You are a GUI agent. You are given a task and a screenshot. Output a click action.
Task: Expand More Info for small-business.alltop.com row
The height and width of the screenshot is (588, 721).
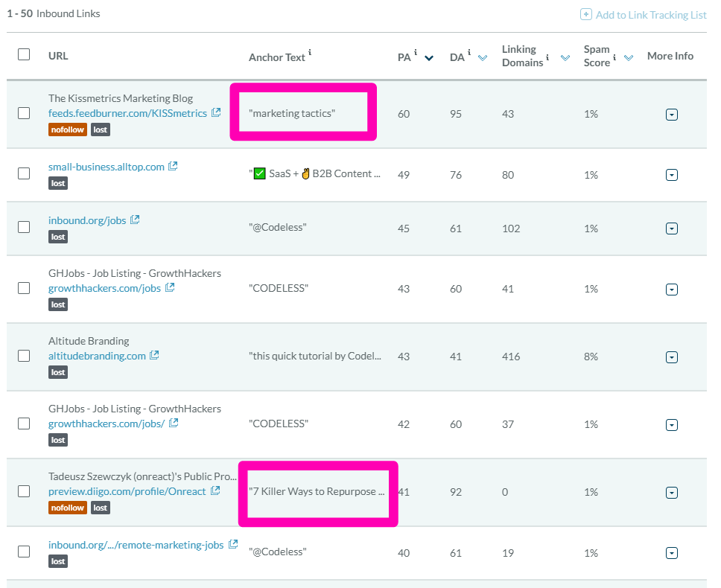click(x=672, y=175)
